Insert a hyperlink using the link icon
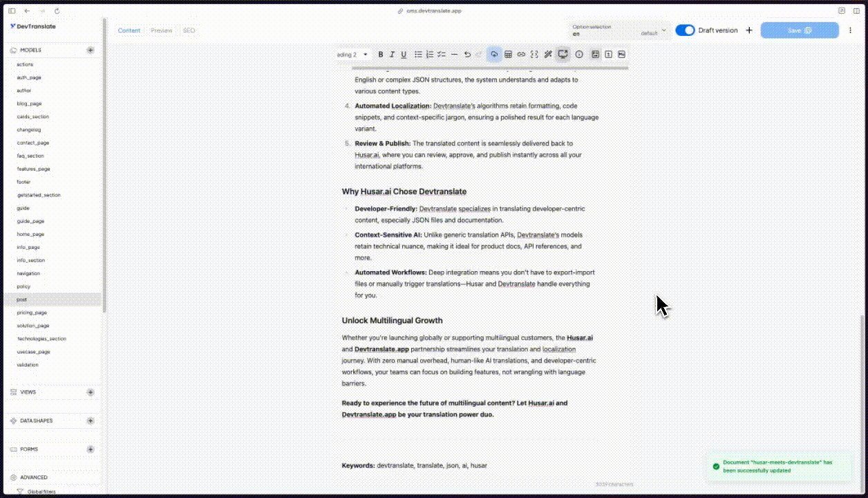This screenshot has height=498, width=868. click(521, 55)
